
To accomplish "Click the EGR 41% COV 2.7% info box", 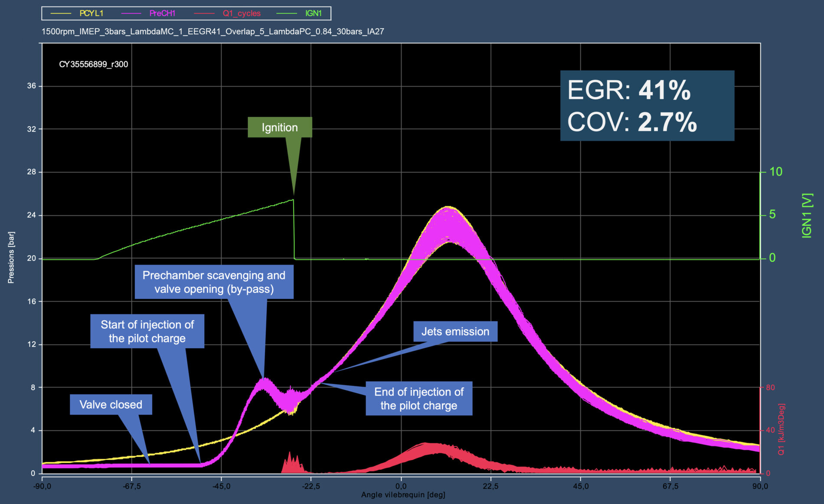I will click(647, 106).
